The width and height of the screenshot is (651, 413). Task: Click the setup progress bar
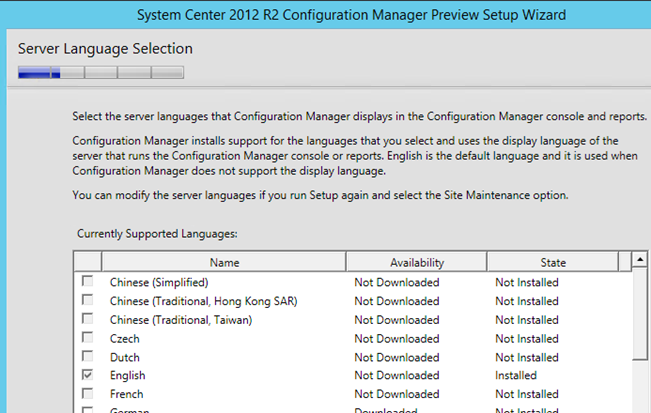click(x=101, y=73)
